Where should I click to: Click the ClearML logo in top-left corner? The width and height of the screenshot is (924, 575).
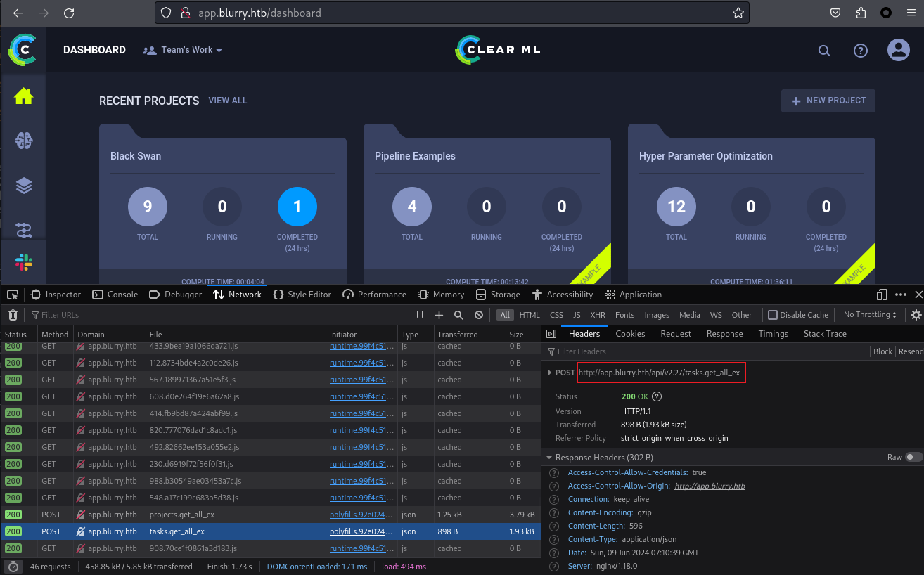point(23,50)
